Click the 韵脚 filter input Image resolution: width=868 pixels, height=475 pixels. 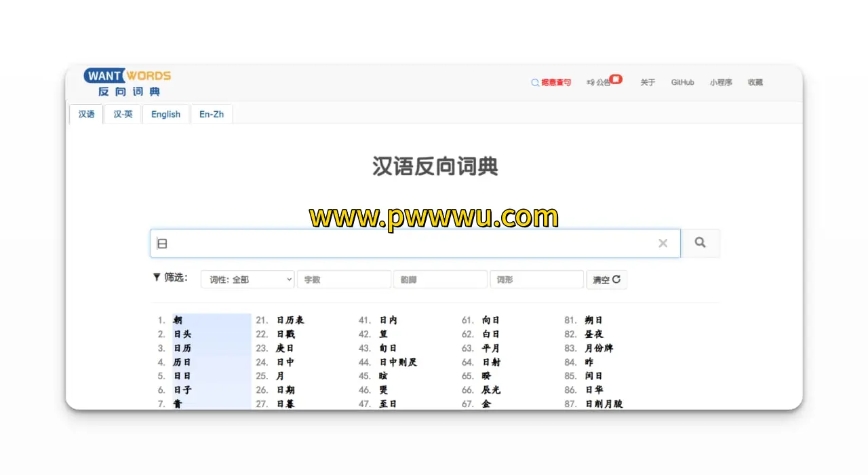tap(440, 280)
